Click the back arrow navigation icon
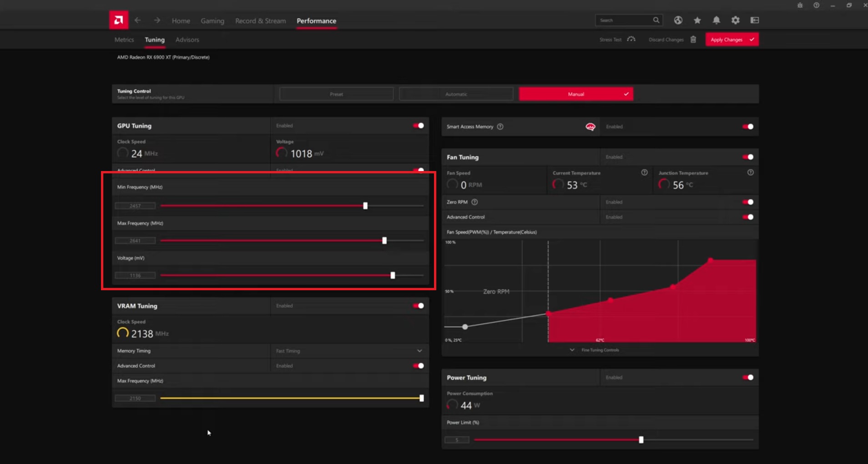868x464 pixels. click(138, 20)
